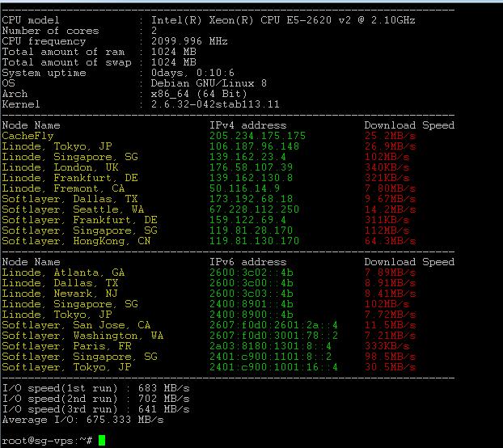The height and width of the screenshot is (448, 503).
Task: Click IPv6 address '2600:3c03::4b'
Action: (x=251, y=294)
